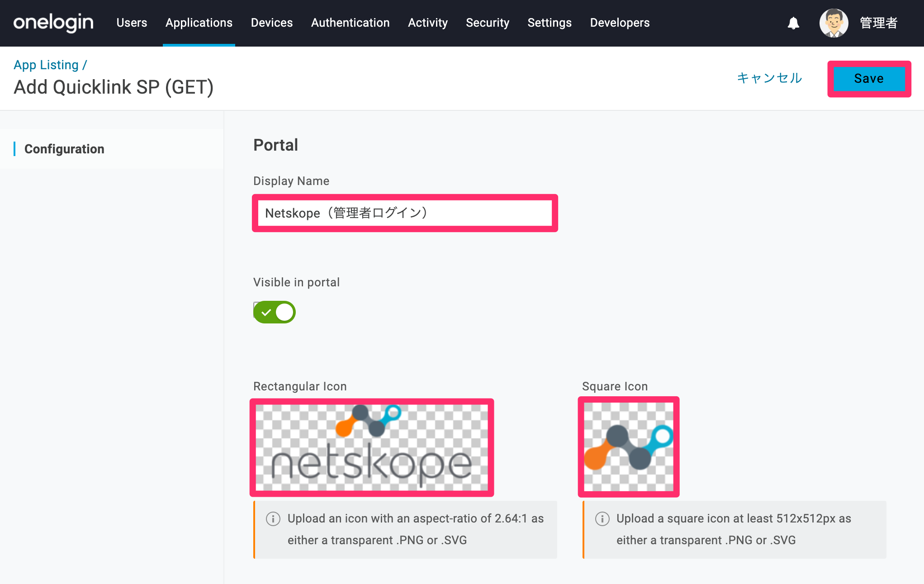Click the Display Name input field
The height and width of the screenshot is (584, 924).
click(405, 213)
